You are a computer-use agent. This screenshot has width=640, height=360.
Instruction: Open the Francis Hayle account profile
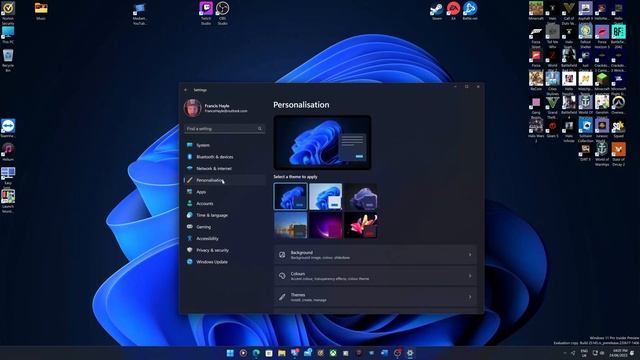click(x=216, y=108)
